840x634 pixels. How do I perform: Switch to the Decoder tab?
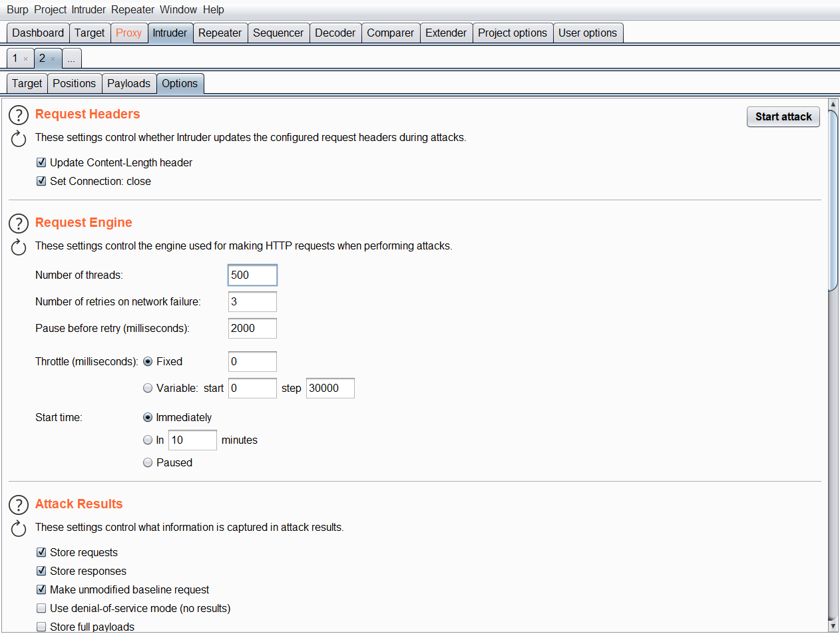335,33
